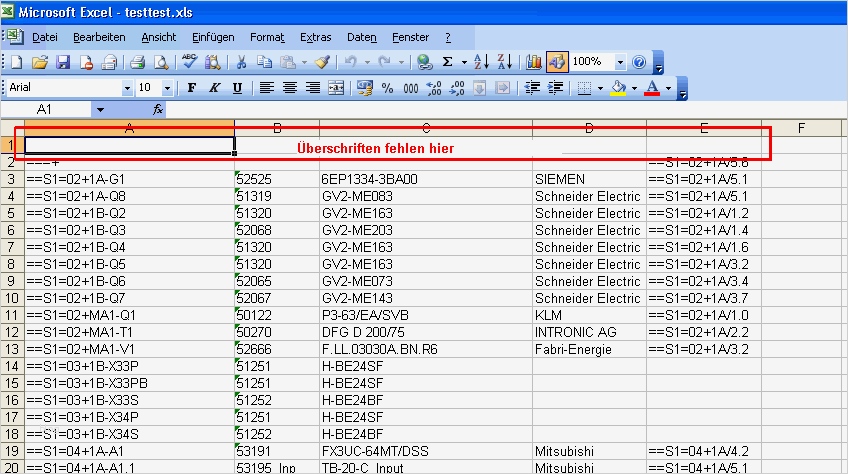
Task: Toggle bold formatting (F button)
Action: point(190,88)
